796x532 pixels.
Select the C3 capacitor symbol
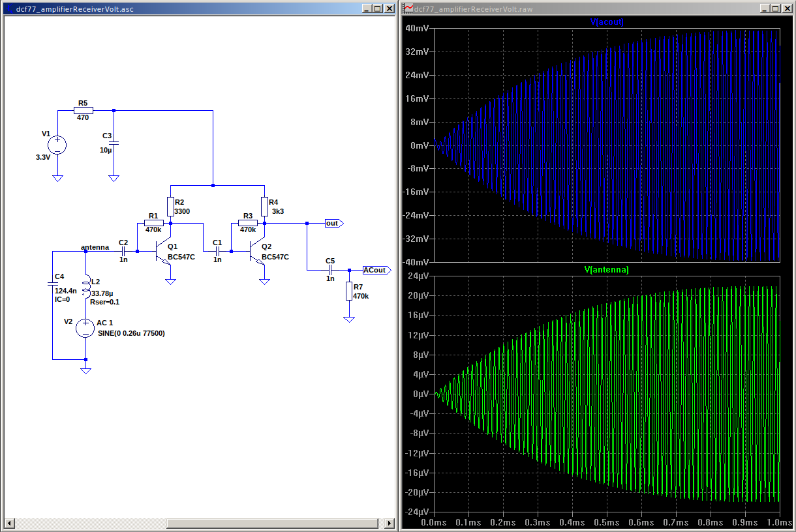(x=114, y=142)
